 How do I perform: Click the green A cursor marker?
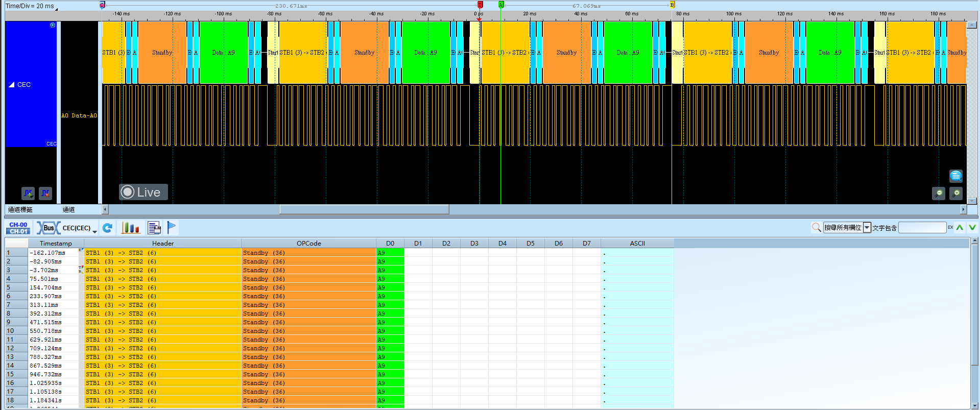[x=501, y=5]
